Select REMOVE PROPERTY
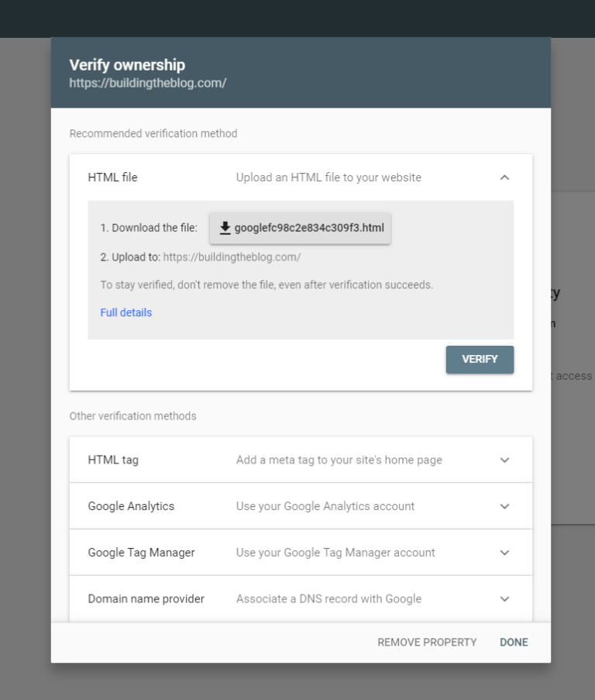 tap(427, 642)
